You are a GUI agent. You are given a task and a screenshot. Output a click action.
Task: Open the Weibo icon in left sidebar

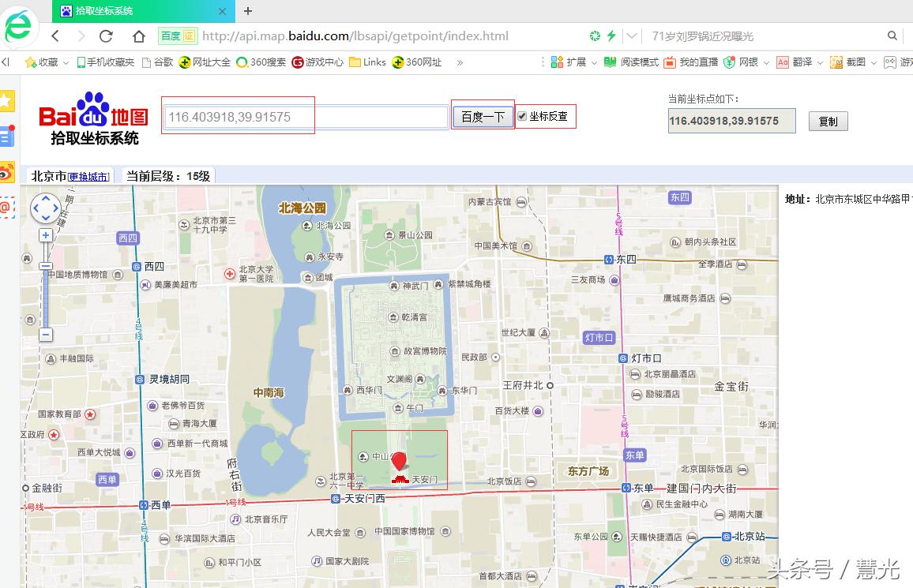click(x=7, y=171)
